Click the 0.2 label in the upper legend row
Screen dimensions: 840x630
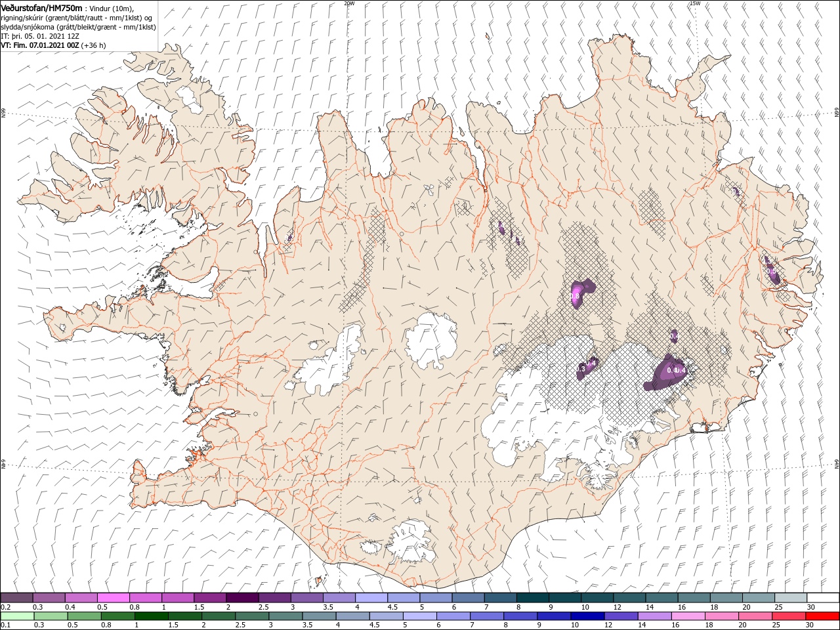[x=6, y=607]
